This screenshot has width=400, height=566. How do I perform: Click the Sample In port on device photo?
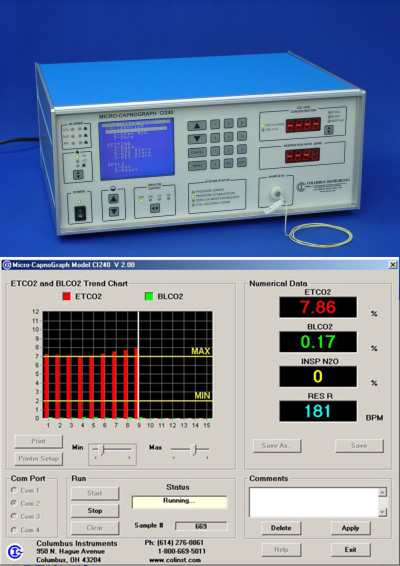pyautogui.click(x=278, y=194)
